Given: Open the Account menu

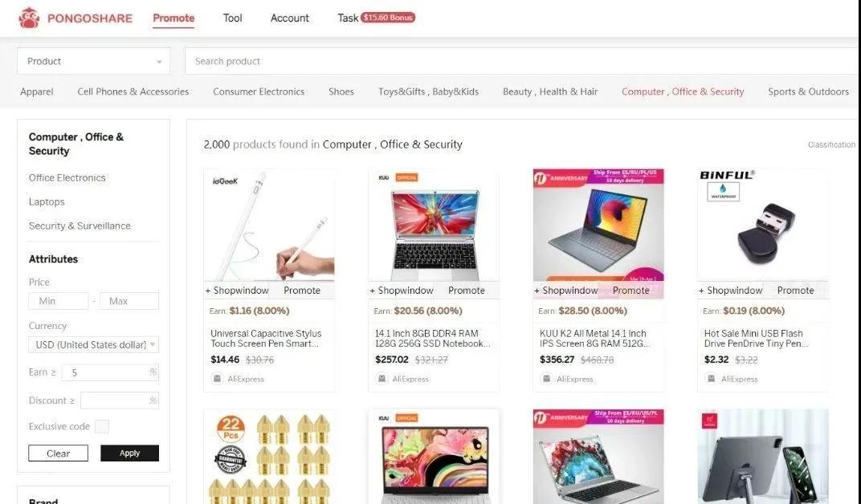Looking at the screenshot, I should pyautogui.click(x=289, y=18).
